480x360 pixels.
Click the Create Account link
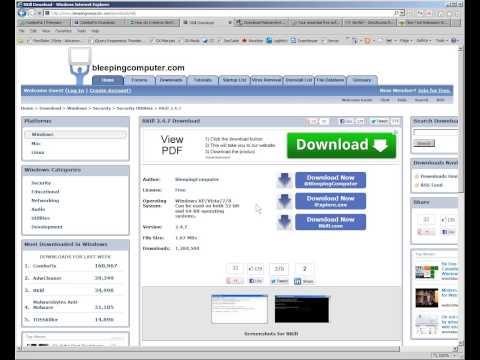tap(110, 91)
